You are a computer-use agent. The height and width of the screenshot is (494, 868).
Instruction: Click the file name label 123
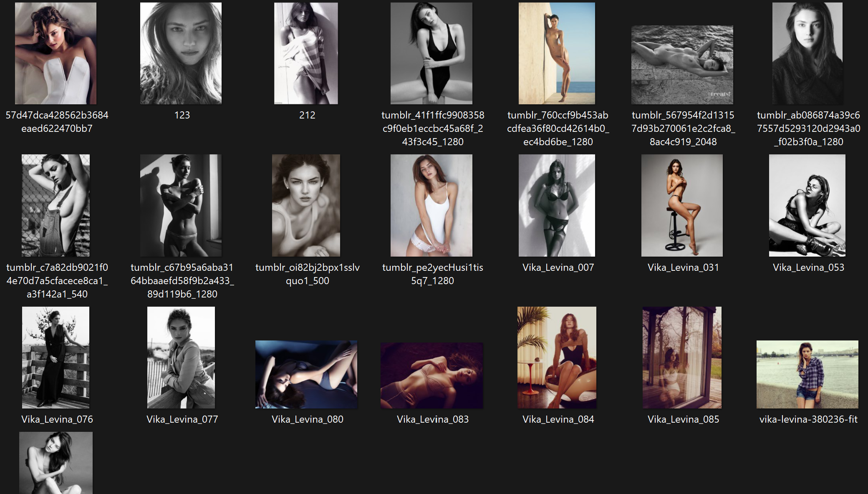[x=182, y=115]
